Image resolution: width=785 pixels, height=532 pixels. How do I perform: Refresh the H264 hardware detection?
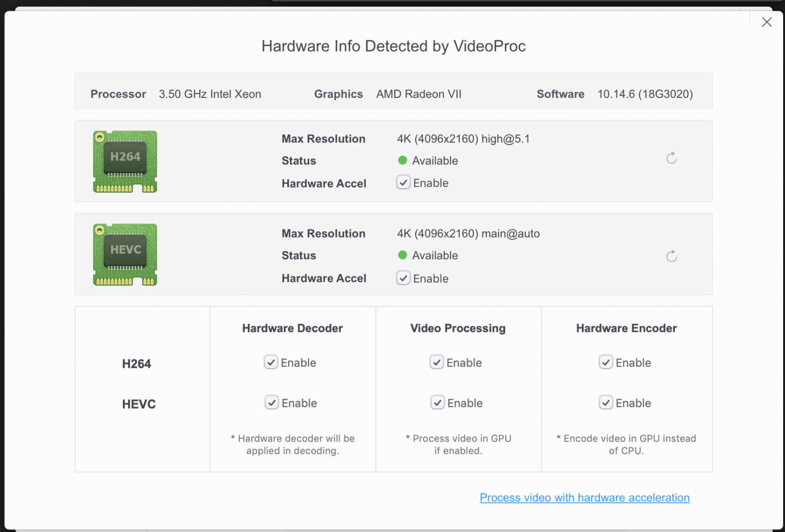coord(671,158)
